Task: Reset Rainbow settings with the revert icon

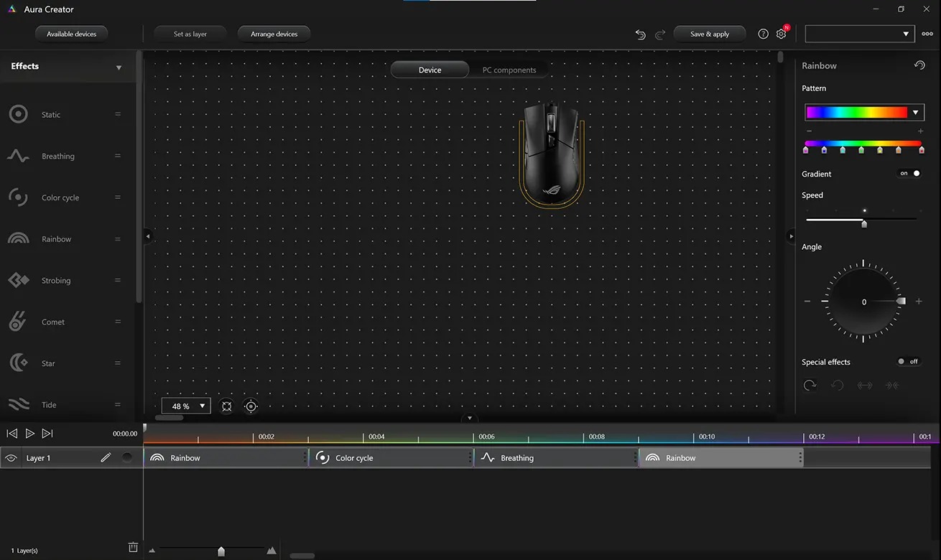Action: [x=919, y=65]
